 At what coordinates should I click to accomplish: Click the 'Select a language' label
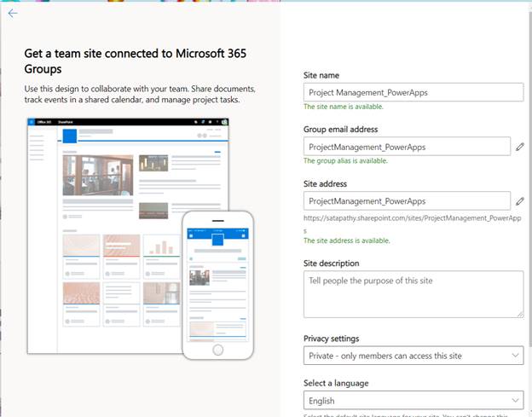coord(336,383)
